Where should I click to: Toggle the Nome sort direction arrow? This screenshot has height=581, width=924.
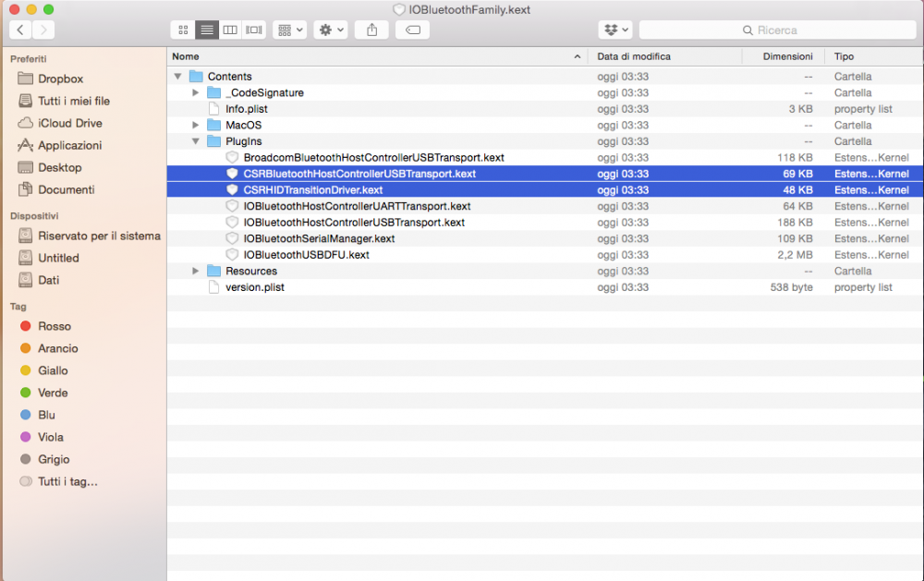[x=577, y=56]
